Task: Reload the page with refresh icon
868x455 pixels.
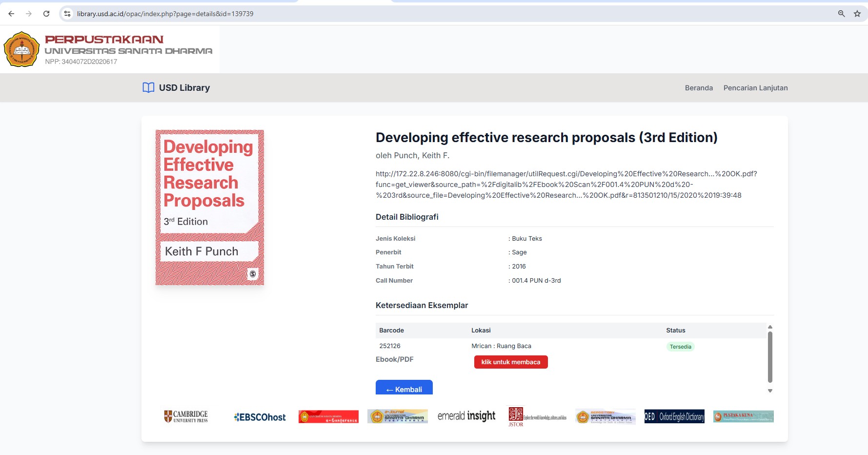Action: (46, 14)
